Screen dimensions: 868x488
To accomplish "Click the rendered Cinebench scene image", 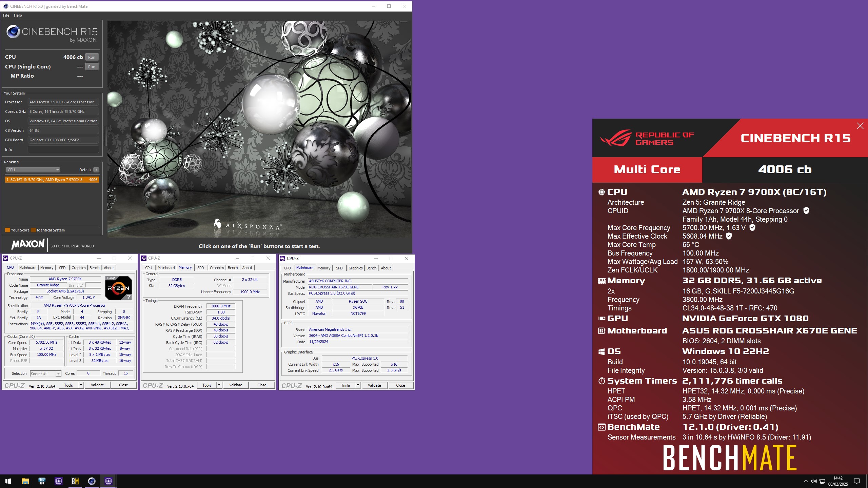I will (259, 129).
